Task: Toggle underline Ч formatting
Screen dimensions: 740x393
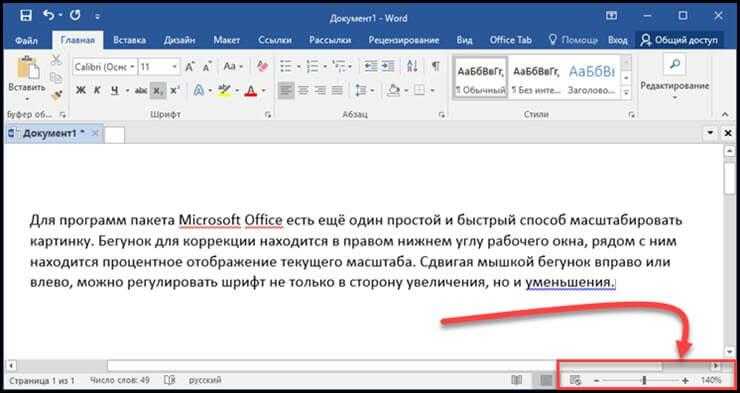Action: tap(114, 91)
